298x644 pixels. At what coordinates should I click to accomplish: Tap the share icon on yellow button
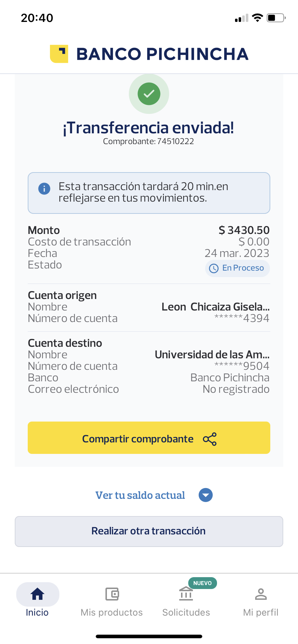[x=210, y=439]
